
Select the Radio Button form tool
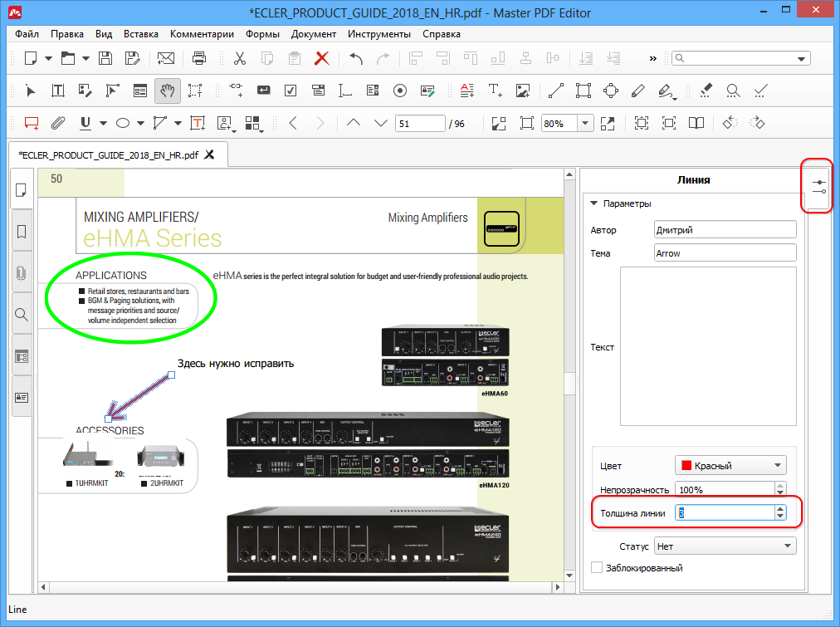coord(399,91)
